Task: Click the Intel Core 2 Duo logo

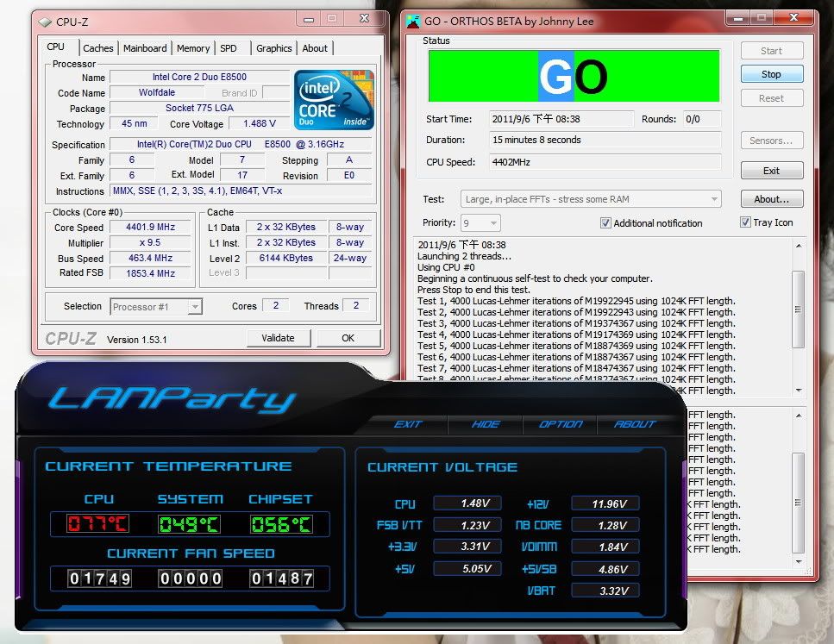Action: pos(334,100)
